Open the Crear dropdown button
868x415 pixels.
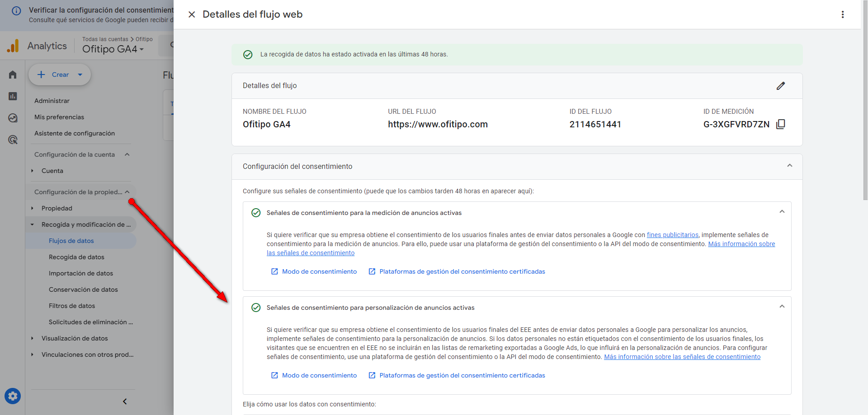[60, 75]
